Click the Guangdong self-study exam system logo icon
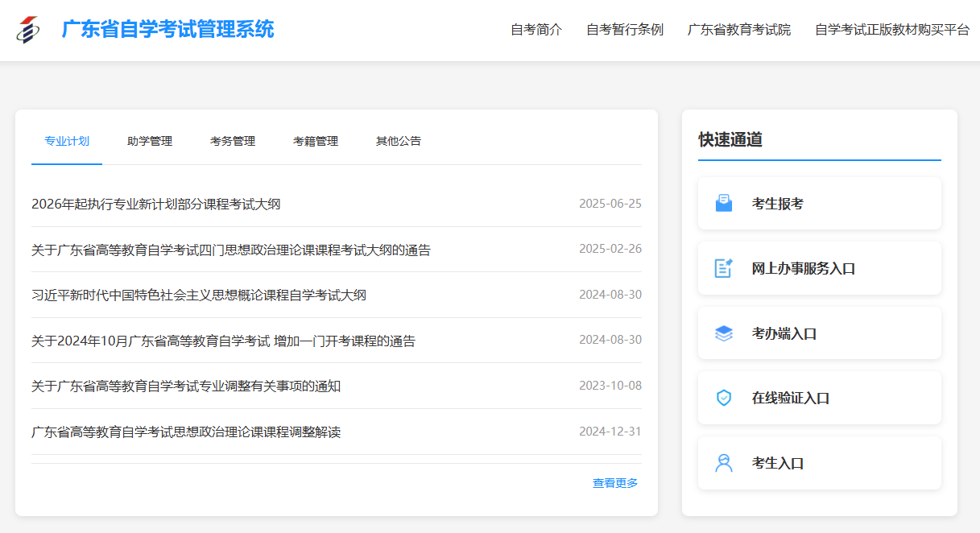 pyautogui.click(x=29, y=30)
